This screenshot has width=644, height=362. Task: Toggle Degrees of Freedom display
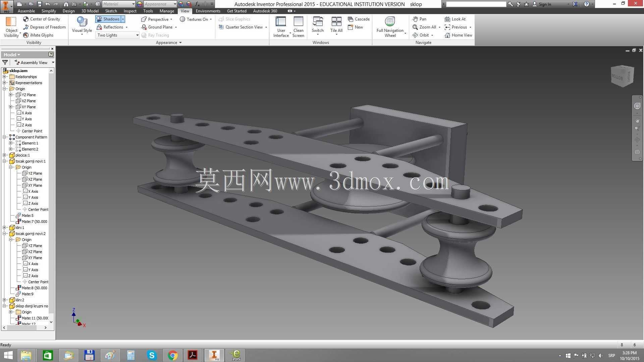[x=44, y=27]
